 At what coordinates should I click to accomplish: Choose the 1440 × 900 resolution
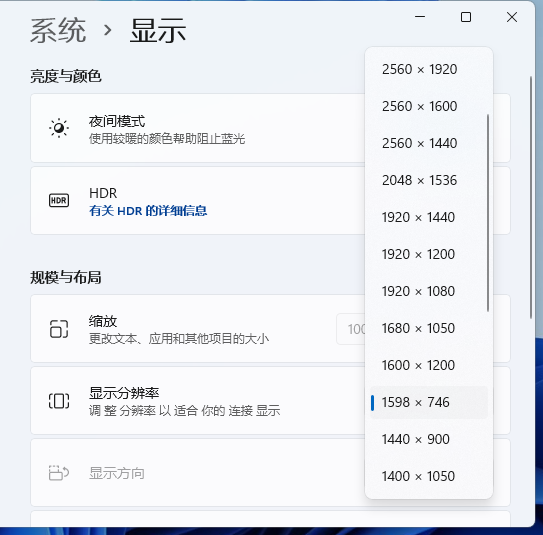pos(429,439)
